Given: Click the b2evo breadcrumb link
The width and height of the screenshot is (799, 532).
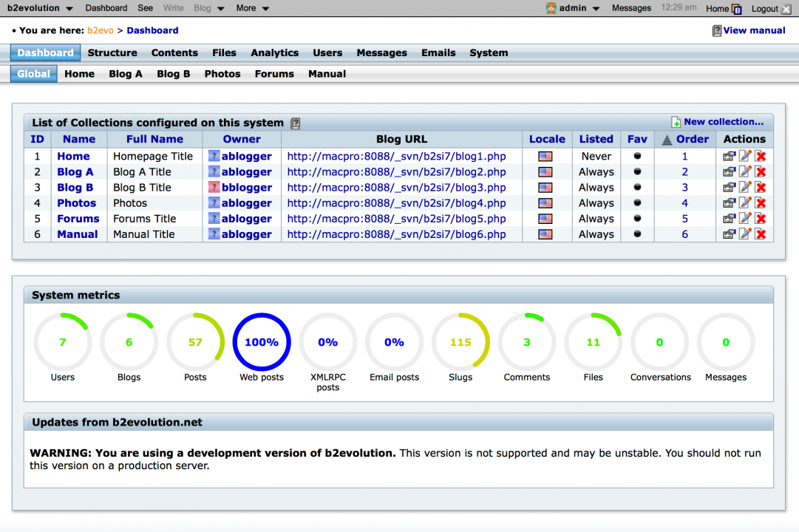Looking at the screenshot, I should [101, 30].
